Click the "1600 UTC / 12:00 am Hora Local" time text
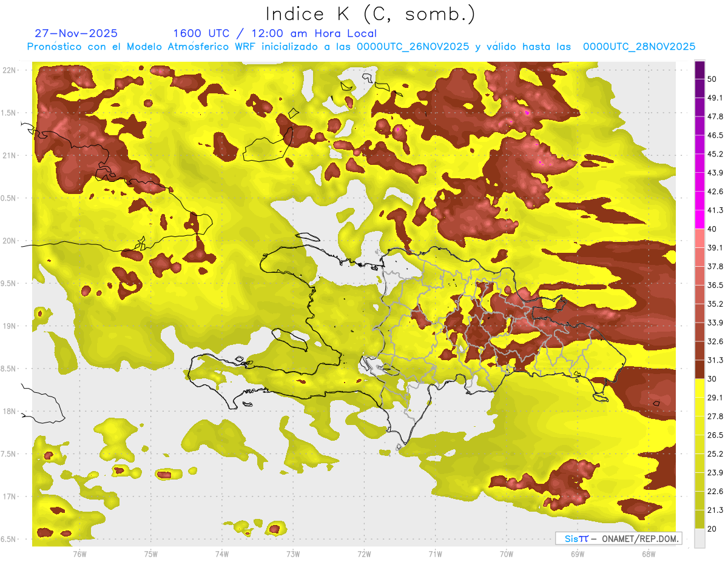The image size is (728, 562). point(275,33)
